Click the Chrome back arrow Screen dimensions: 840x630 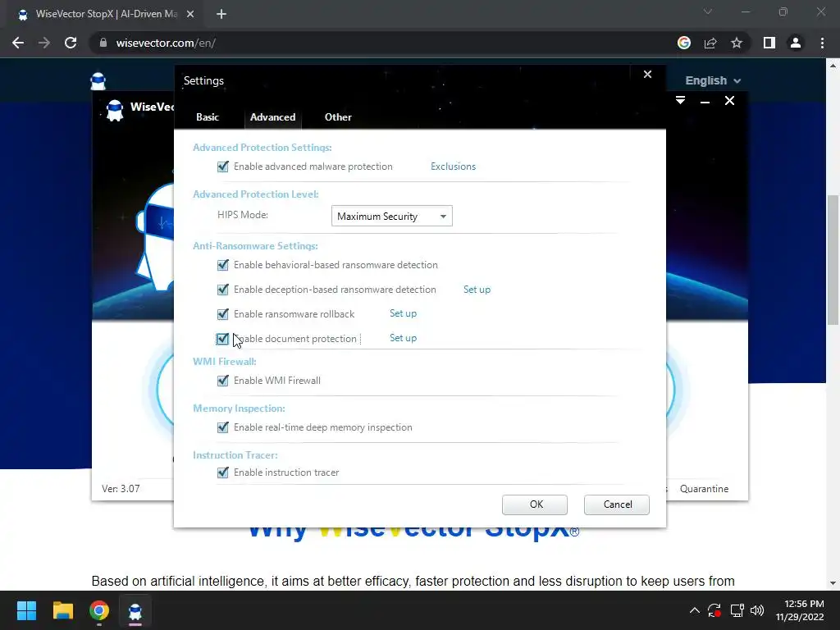click(x=18, y=43)
